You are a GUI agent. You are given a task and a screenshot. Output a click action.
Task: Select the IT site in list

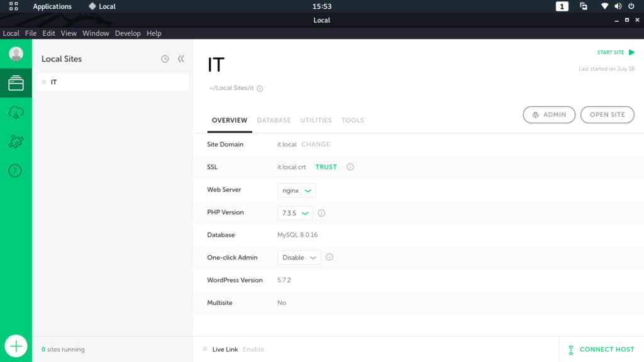coord(113,82)
